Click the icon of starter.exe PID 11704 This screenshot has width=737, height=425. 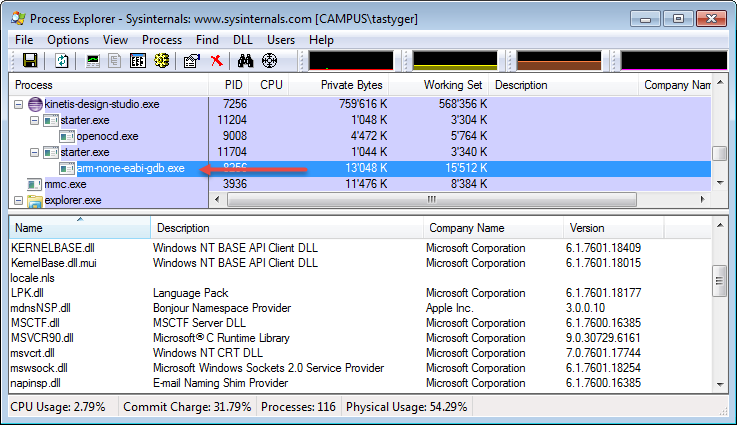click(x=51, y=152)
